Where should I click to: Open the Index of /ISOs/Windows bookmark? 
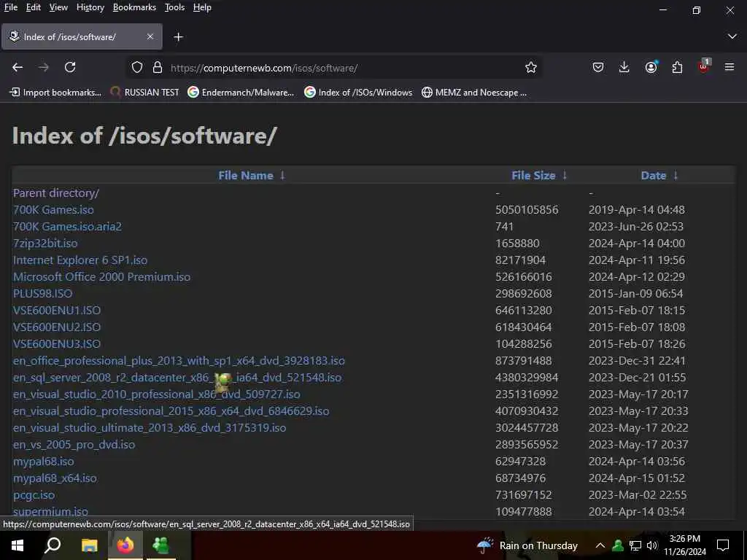tap(358, 93)
